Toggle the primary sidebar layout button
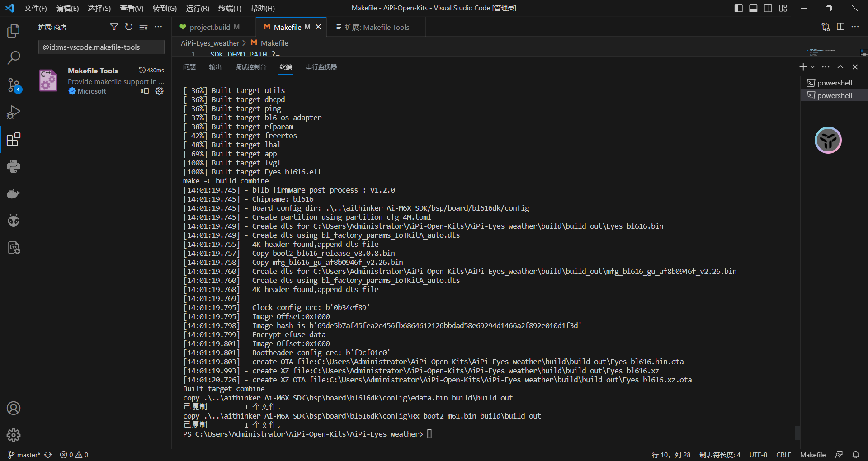 pyautogui.click(x=739, y=8)
